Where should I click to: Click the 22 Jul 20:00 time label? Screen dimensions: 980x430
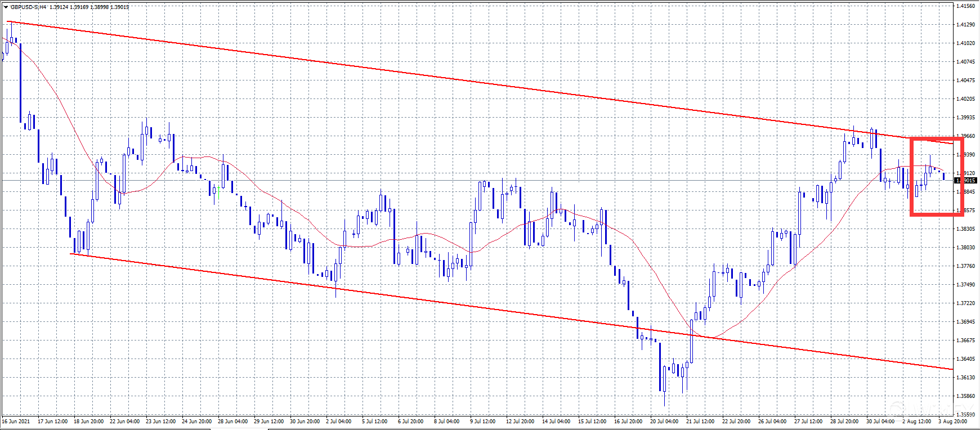[737, 421]
